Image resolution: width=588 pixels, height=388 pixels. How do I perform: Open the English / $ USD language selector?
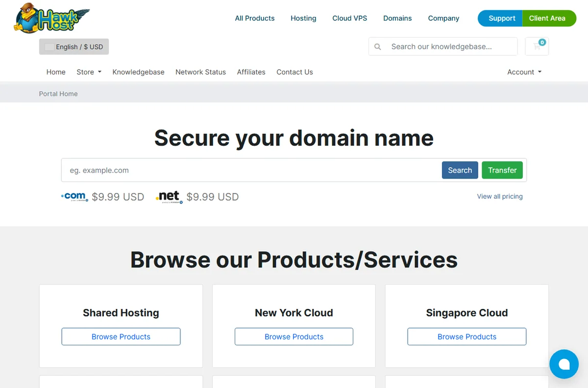pos(74,47)
